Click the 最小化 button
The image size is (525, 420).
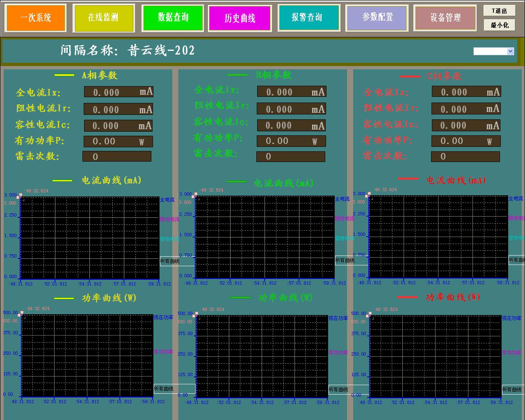[x=499, y=25]
